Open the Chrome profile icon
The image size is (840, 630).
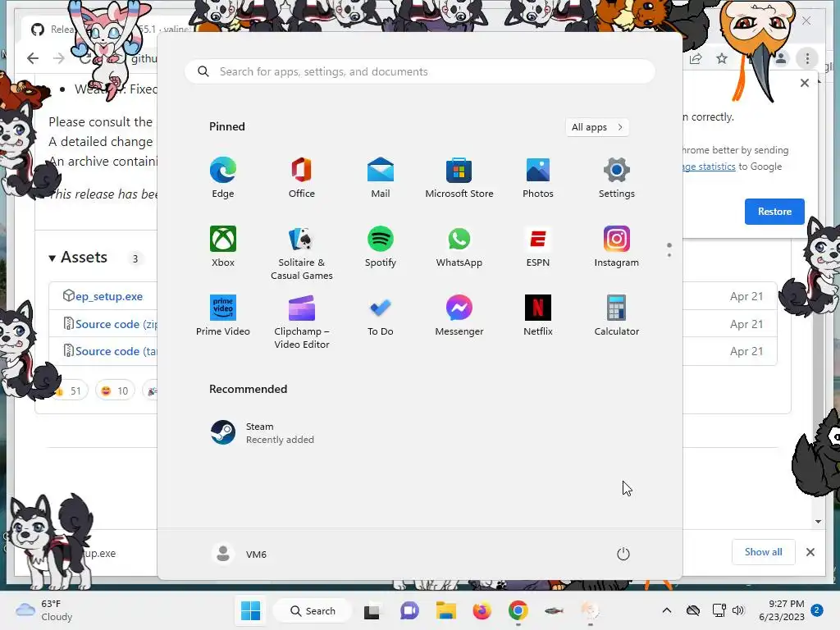pos(781,58)
